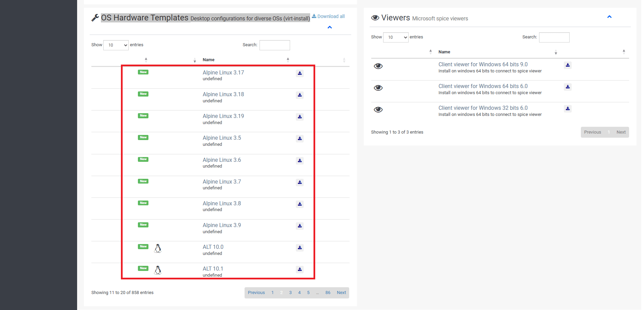The image size is (644, 310).
Task: Download the ALT 10.0 template
Action: point(300,248)
